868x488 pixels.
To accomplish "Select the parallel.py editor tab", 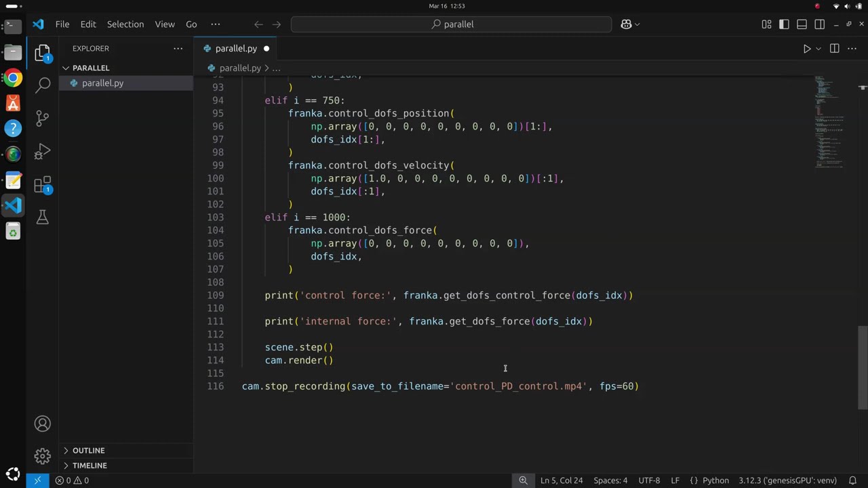I will 235,49.
